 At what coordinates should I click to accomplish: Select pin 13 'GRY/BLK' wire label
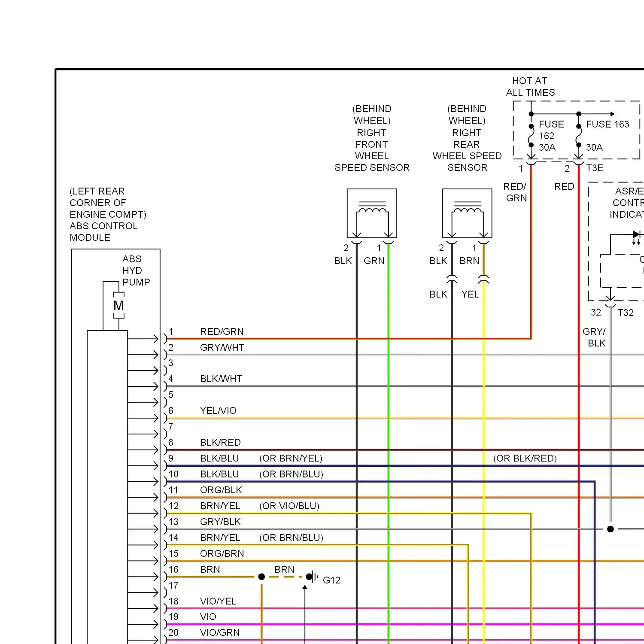[220, 522]
